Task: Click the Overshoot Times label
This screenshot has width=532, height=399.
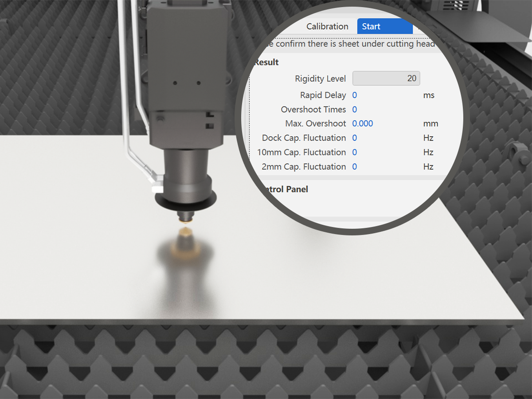Action: click(313, 109)
